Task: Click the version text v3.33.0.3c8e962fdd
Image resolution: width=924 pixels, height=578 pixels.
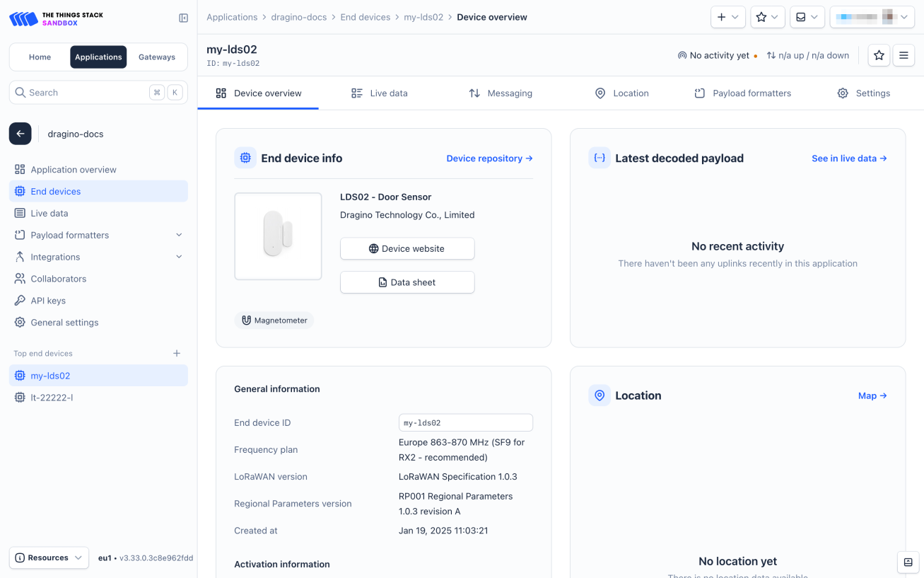Action: [x=156, y=558]
